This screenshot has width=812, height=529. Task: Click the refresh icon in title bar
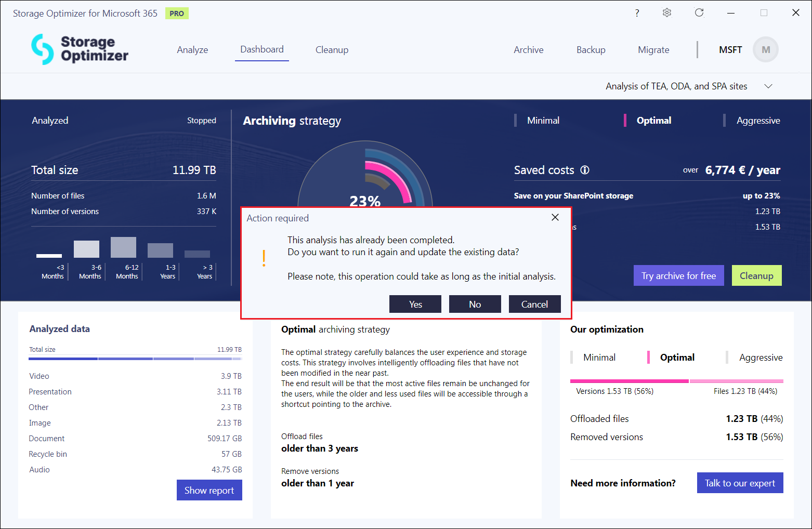(x=699, y=13)
